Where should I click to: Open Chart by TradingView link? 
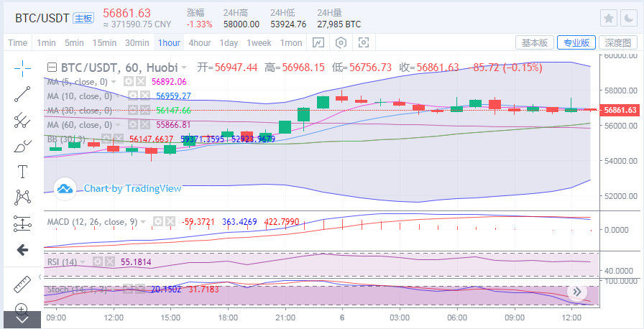pos(132,188)
